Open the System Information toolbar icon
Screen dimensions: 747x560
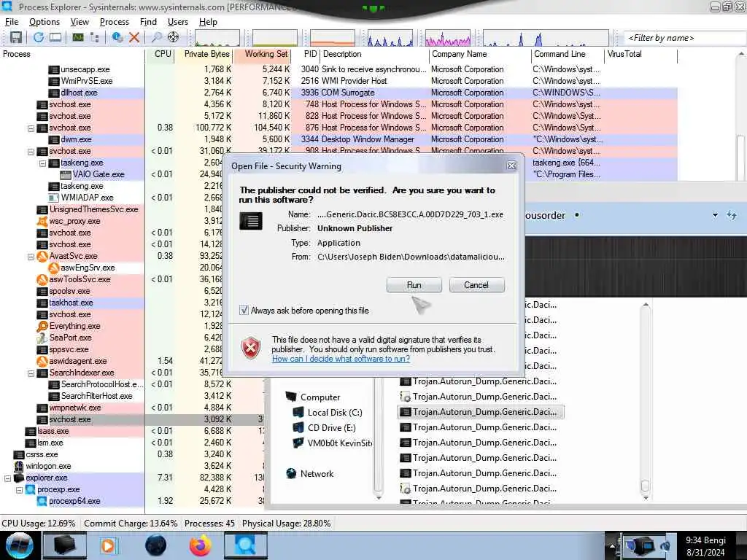(x=77, y=37)
